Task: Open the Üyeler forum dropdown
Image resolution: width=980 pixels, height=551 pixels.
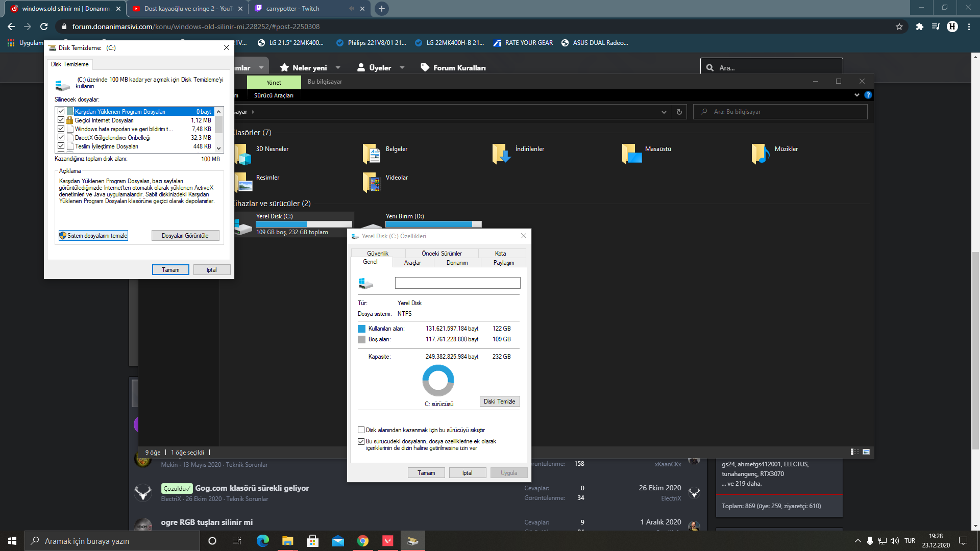Action: 402,68
